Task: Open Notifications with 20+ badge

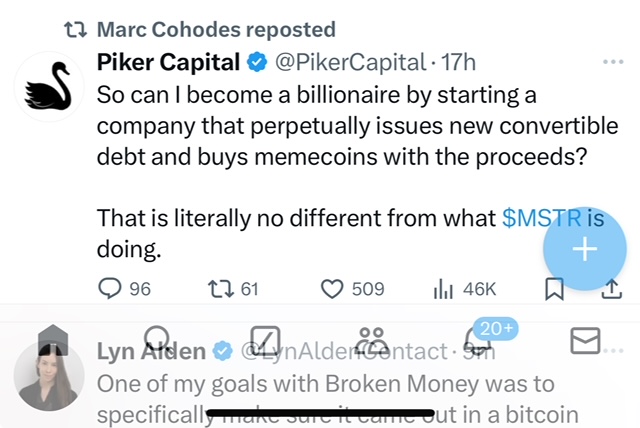Action: (x=478, y=340)
